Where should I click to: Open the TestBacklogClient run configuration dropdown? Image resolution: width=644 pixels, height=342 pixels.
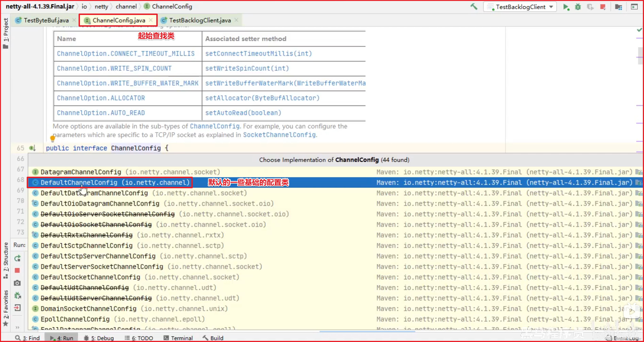pos(520,7)
